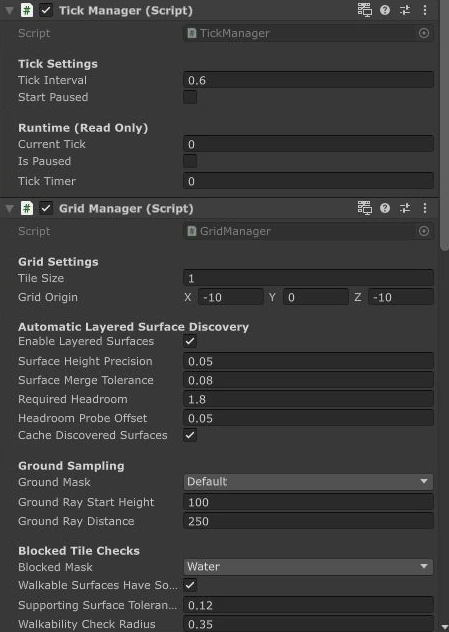Click the Grid Origin label
Viewport: 449px width, 632px height.
48,297
